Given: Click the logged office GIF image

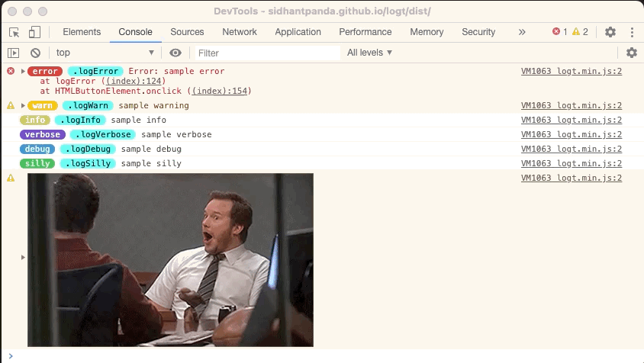Looking at the screenshot, I should [x=170, y=260].
